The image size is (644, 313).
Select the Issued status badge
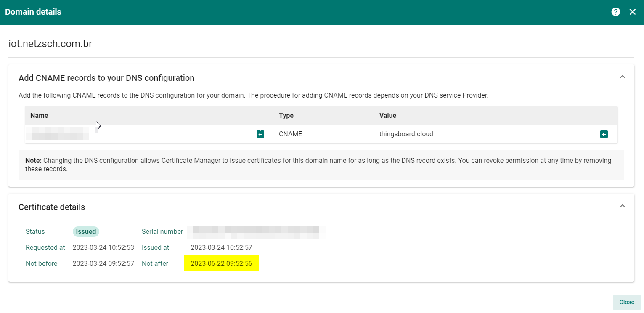click(85, 231)
